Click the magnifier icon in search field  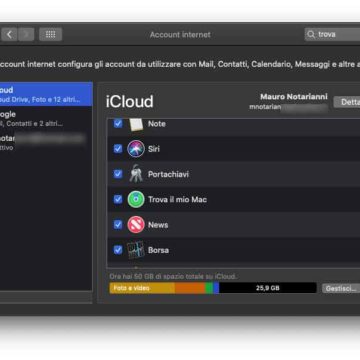(x=311, y=34)
